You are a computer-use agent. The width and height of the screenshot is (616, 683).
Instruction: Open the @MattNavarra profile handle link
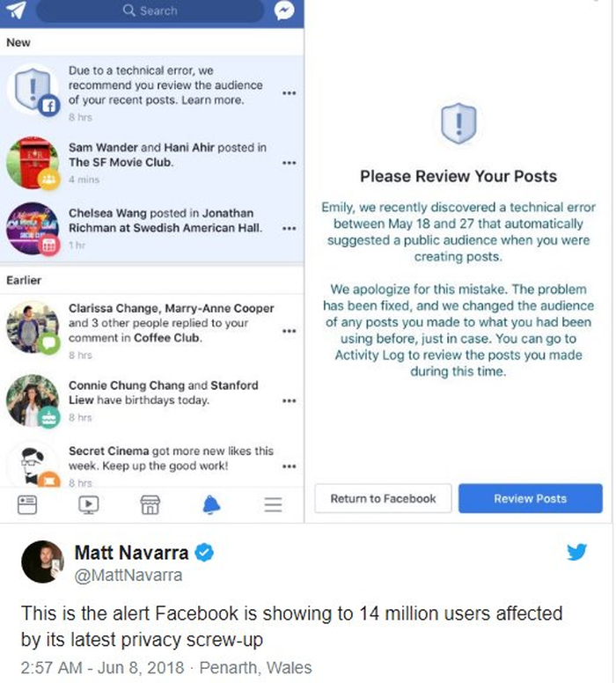point(128,576)
